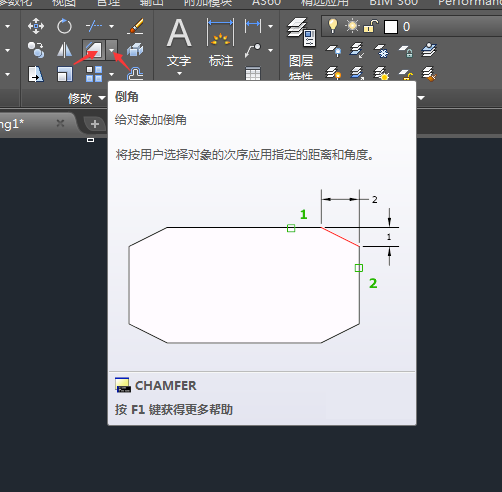The height and width of the screenshot is (492, 502).
Task: Open the Chamfer/Fillet dropdown arrow
Action: pos(111,50)
